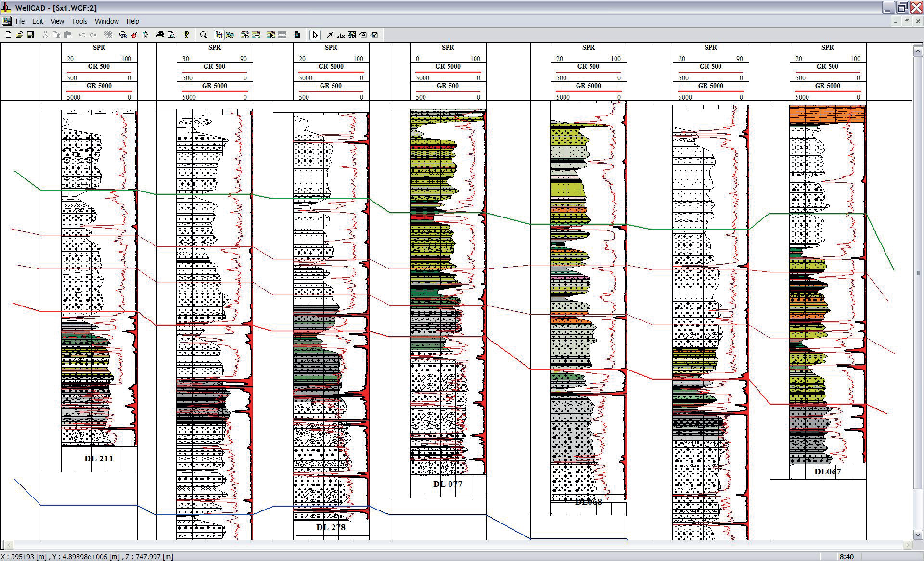
Task: Open the File menu
Action: click(20, 21)
